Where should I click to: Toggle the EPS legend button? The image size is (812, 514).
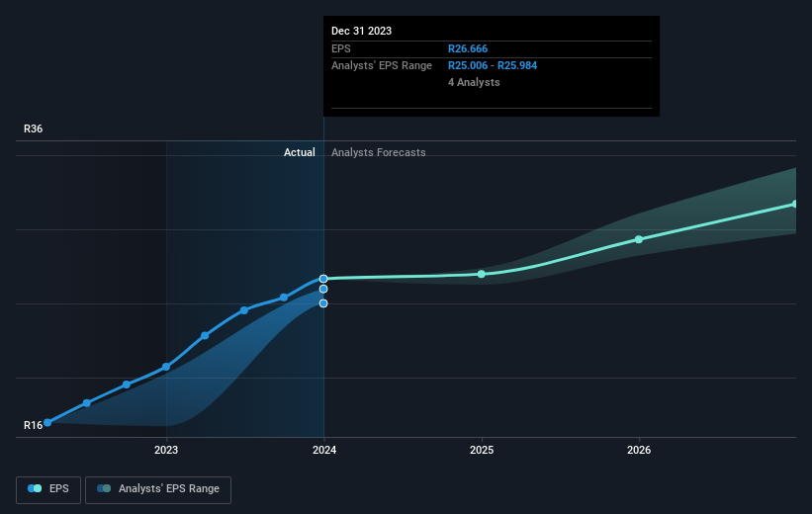click(x=48, y=489)
